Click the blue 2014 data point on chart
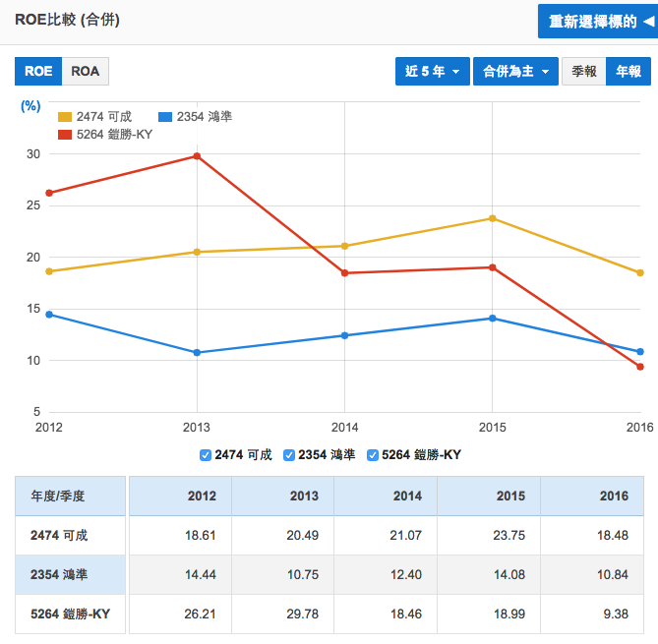This screenshot has width=658, height=644. (344, 335)
